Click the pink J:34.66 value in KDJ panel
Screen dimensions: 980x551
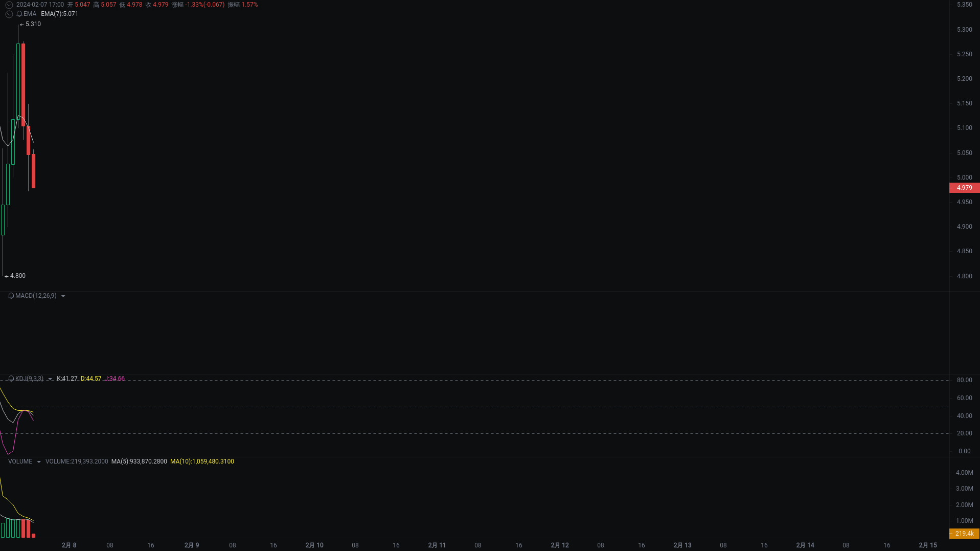pyautogui.click(x=115, y=379)
